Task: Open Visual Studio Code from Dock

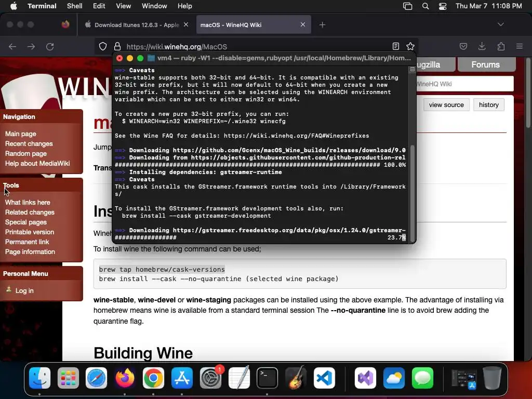Action: (x=324, y=378)
